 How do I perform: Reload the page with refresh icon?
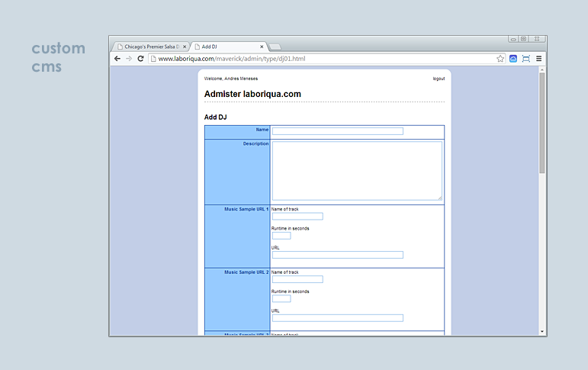click(x=140, y=59)
